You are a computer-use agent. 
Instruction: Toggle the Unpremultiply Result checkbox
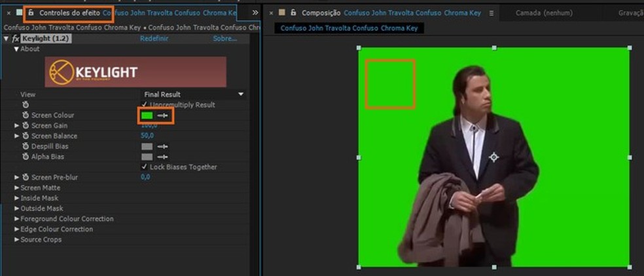144,105
